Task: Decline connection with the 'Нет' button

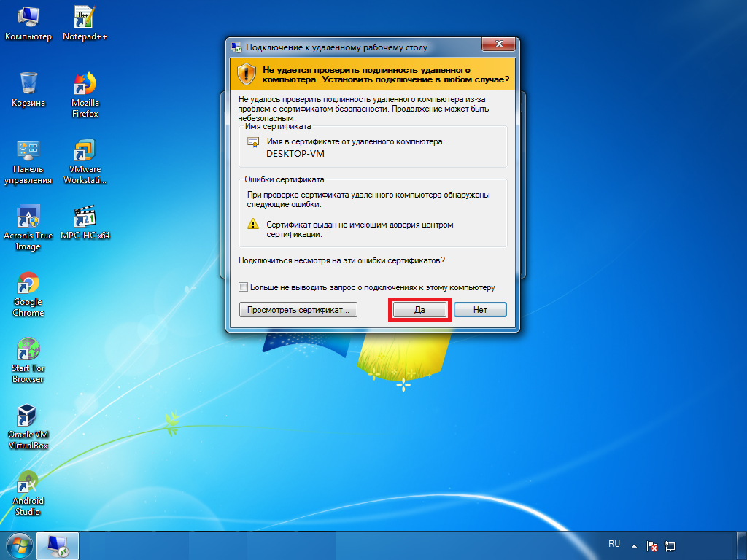Action: click(479, 310)
